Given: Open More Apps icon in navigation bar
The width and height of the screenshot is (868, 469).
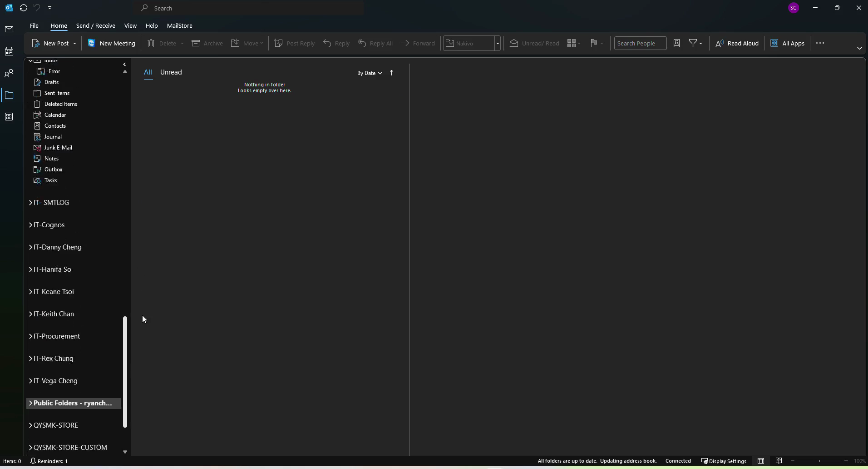Looking at the screenshot, I should 9,117.
